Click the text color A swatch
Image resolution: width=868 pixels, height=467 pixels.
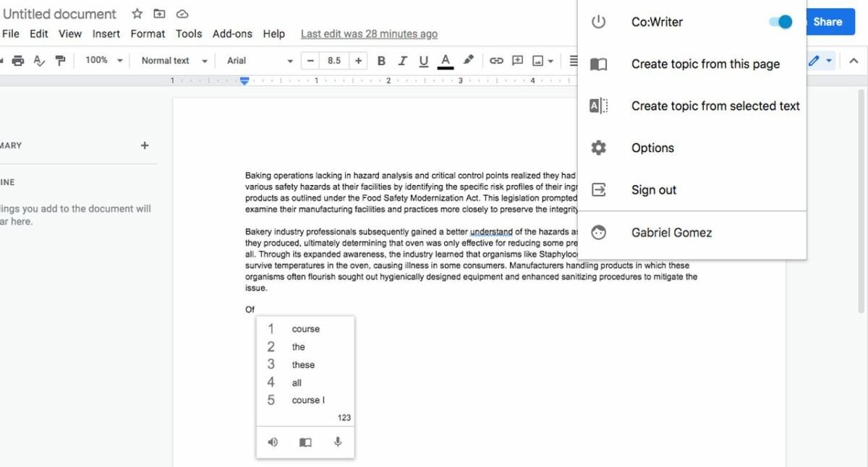[446, 61]
